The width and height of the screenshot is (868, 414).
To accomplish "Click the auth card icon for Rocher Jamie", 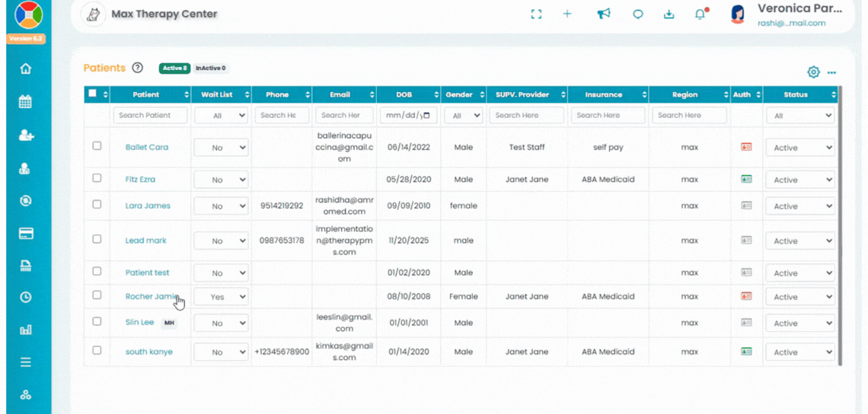I will [x=746, y=296].
